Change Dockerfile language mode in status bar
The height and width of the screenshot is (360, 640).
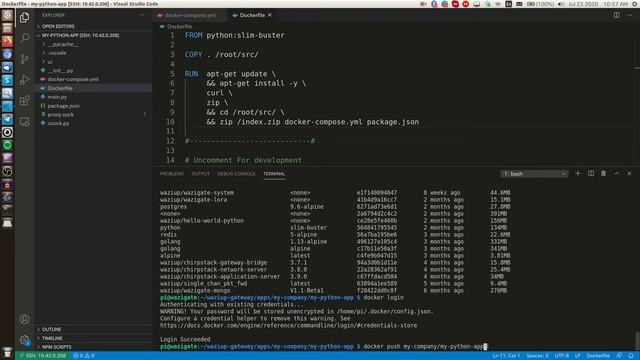click(x=598, y=356)
